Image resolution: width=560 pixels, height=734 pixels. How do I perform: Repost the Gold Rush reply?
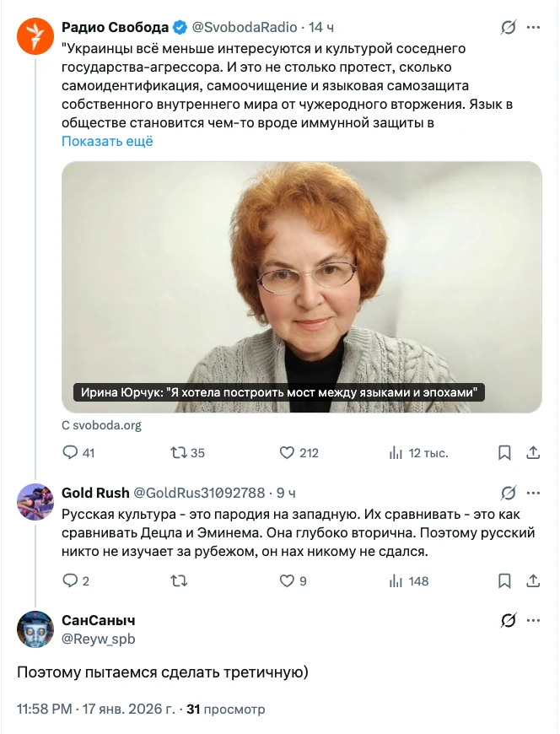coord(179,580)
